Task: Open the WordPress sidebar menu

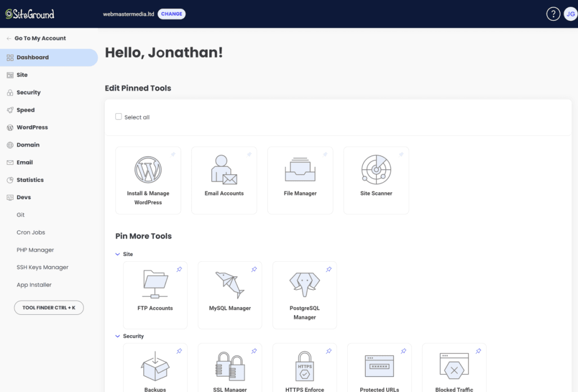Action: pos(32,127)
